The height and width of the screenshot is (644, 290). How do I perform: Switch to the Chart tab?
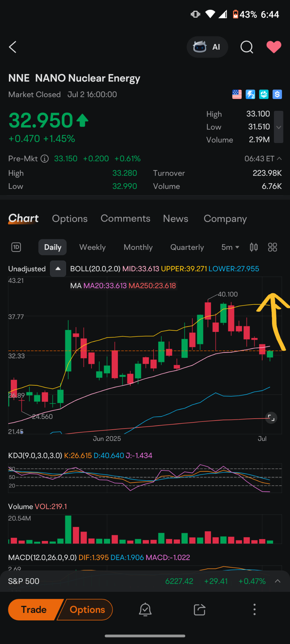point(23,218)
